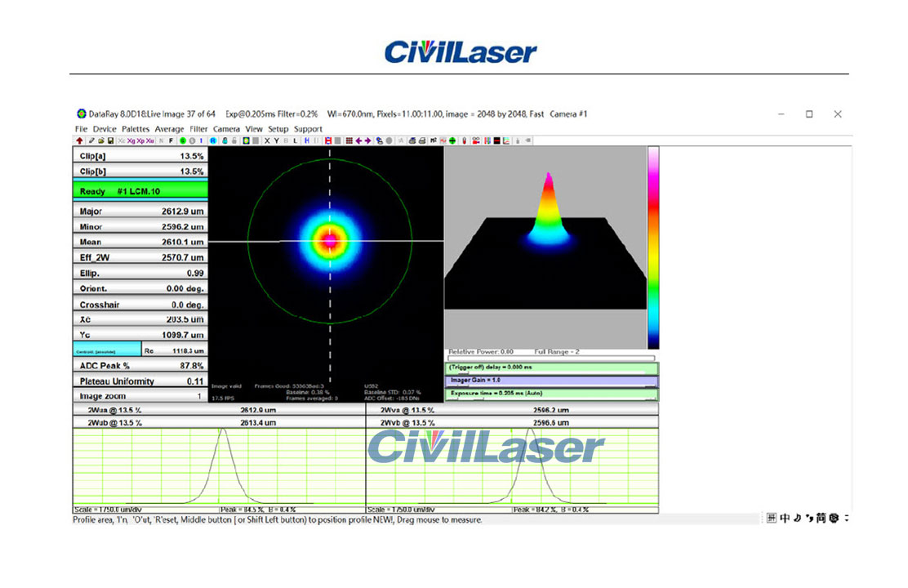Click the Major diameter result button
The height and width of the screenshot is (588, 908).
[140, 212]
